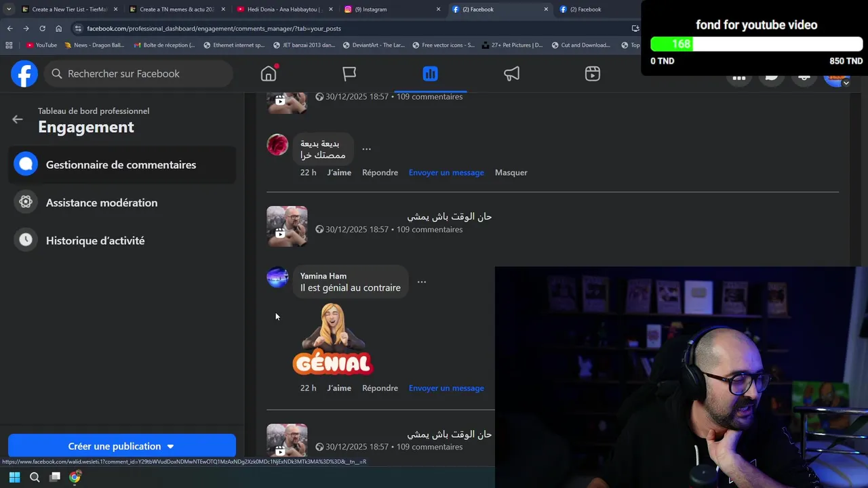This screenshot has height=488, width=868.
Task: Open Facebook home feed icon
Action: 269,73
